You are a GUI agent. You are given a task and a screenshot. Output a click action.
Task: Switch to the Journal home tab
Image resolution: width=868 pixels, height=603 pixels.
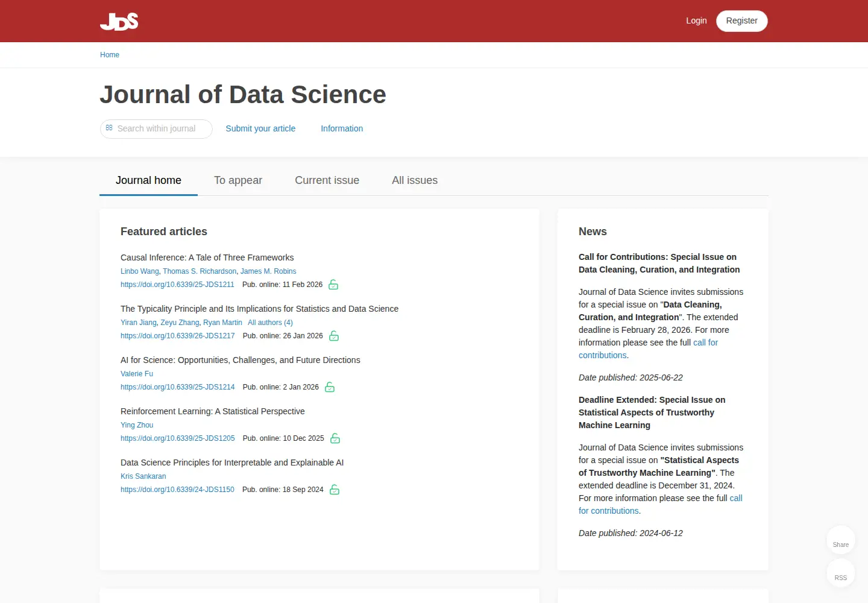[x=148, y=180]
